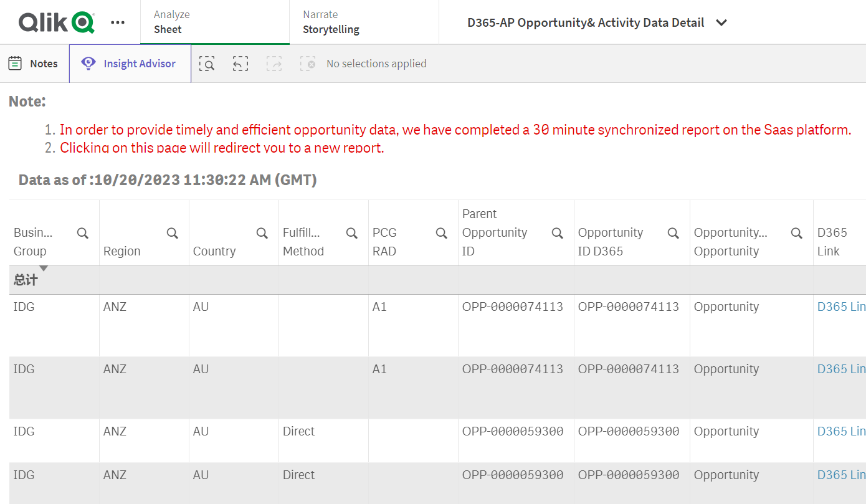The height and width of the screenshot is (504, 866).
Task: Open the first row's D365 Link
Action: tap(841, 307)
